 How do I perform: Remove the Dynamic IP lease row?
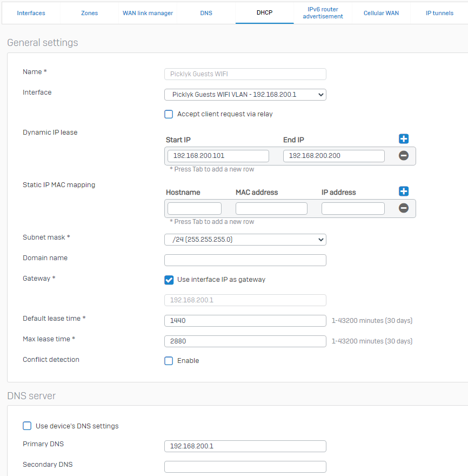pyautogui.click(x=403, y=156)
